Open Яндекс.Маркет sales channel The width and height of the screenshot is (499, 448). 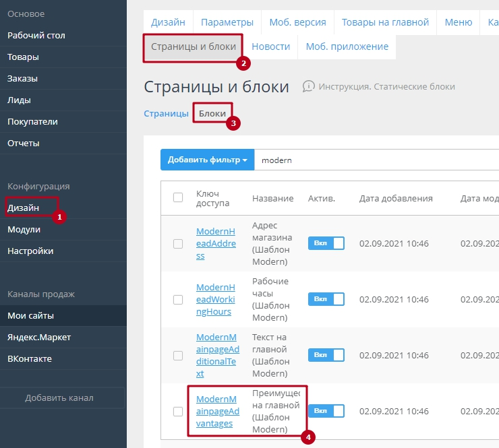(39, 337)
